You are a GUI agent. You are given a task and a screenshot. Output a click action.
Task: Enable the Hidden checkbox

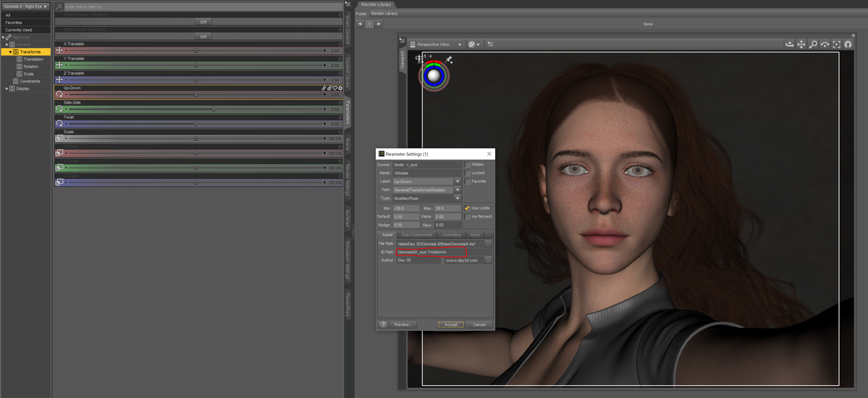[x=467, y=165]
